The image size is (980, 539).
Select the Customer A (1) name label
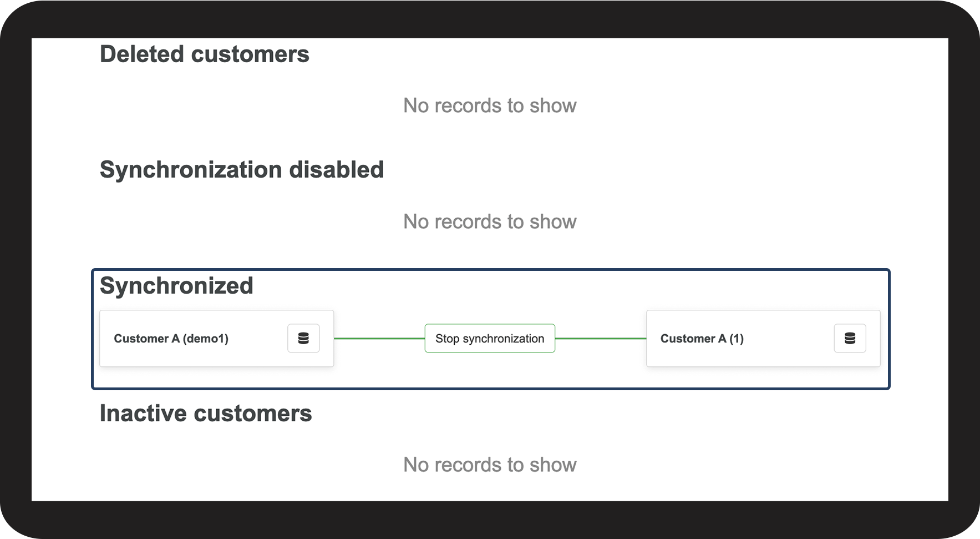click(702, 339)
